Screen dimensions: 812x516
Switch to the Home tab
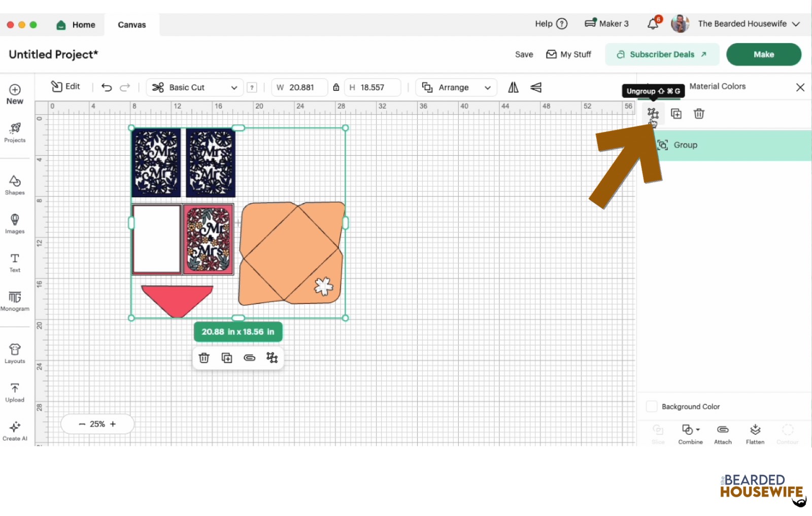[76, 24]
